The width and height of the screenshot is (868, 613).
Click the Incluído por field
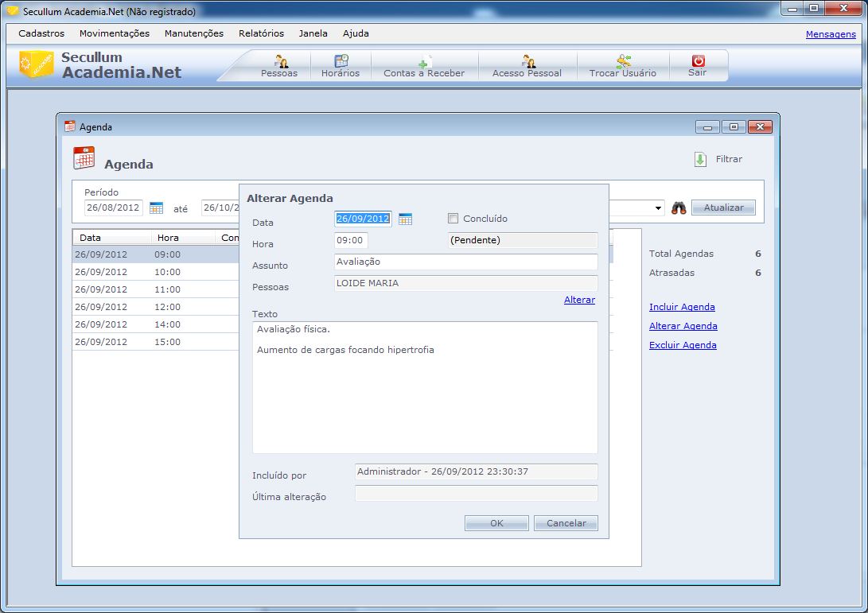click(x=476, y=472)
